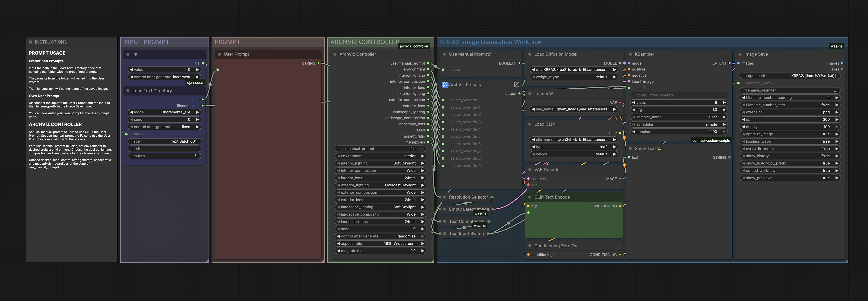Viewport: 868px width, 301px height.
Task: Click the denoise 1.00 slider field
Action: (679, 132)
